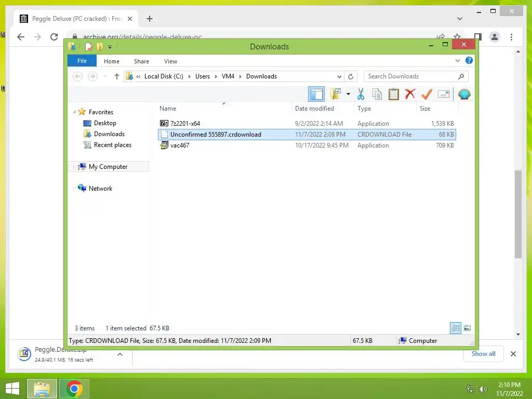
Task: Click VM4 in the address path
Action: [x=228, y=76]
